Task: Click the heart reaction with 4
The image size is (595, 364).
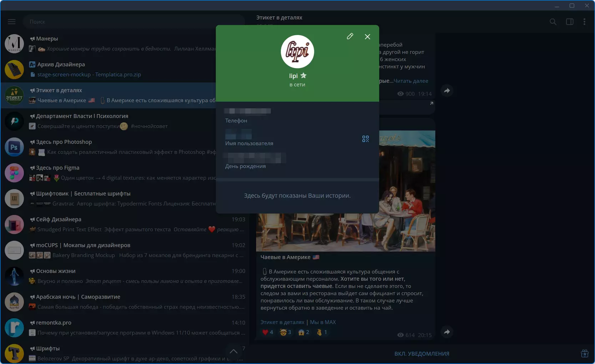Action: (x=268, y=332)
